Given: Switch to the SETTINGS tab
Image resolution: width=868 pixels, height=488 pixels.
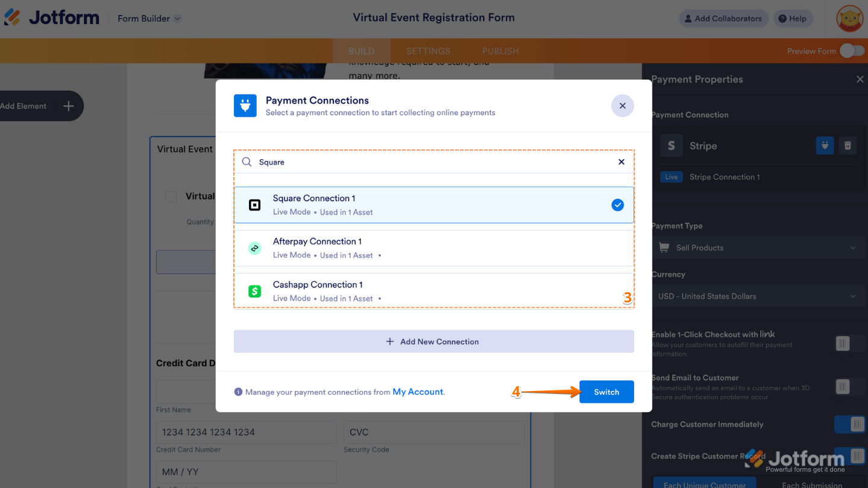Looking at the screenshot, I should 428,51.
